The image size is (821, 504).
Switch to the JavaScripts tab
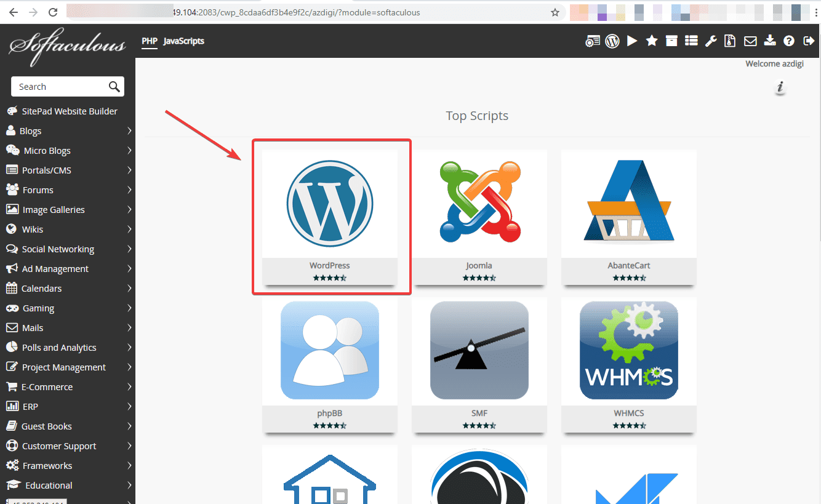point(183,41)
